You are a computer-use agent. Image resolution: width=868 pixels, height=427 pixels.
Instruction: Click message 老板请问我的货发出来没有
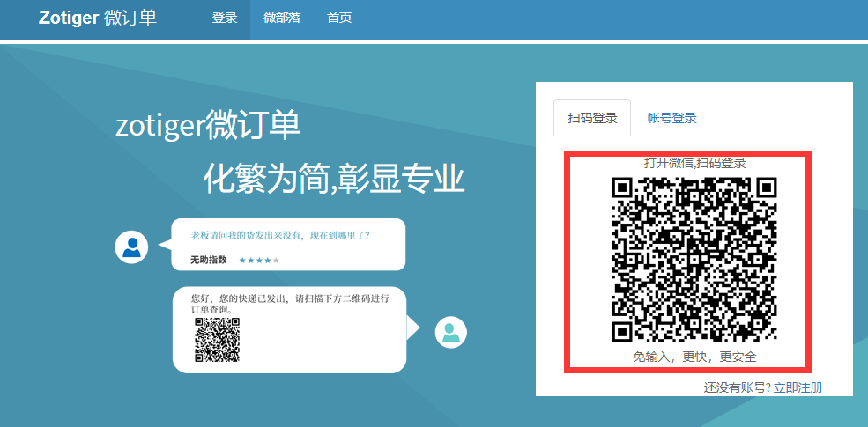(x=280, y=235)
